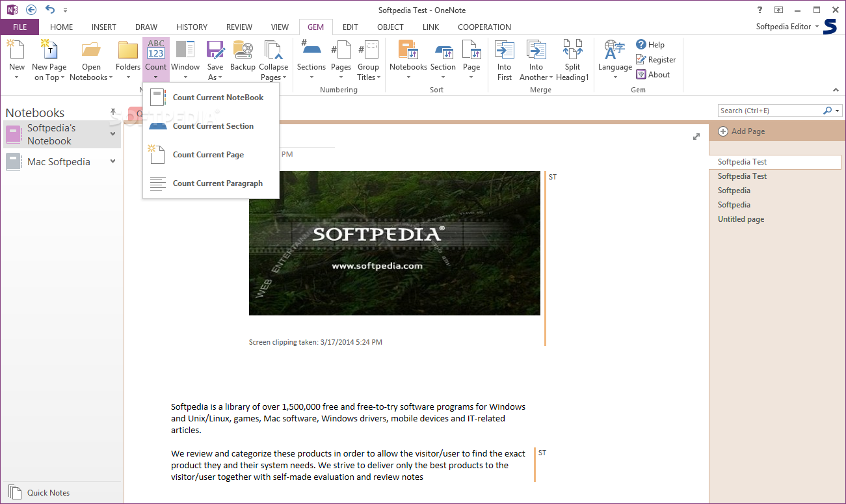Image resolution: width=846 pixels, height=504 pixels.
Task: Click the pin icon beside Notebooks heading
Action: (x=113, y=112)
